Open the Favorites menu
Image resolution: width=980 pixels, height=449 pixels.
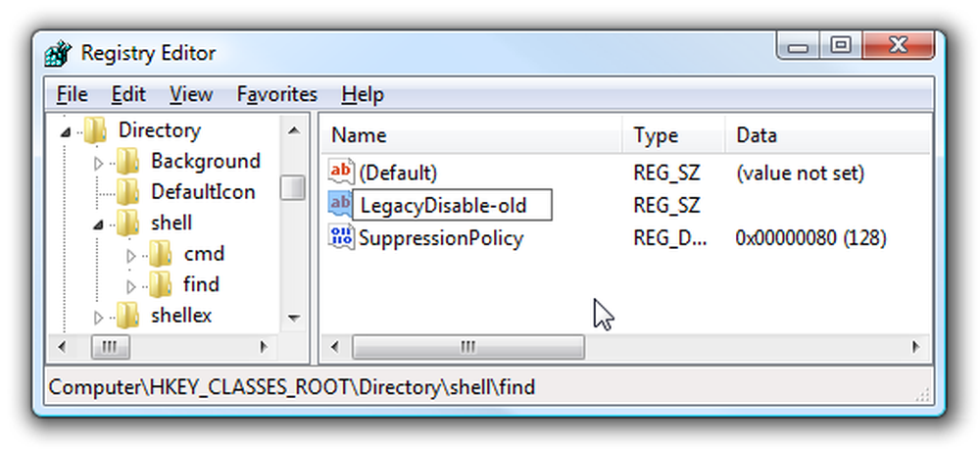[x=277, y=94]
